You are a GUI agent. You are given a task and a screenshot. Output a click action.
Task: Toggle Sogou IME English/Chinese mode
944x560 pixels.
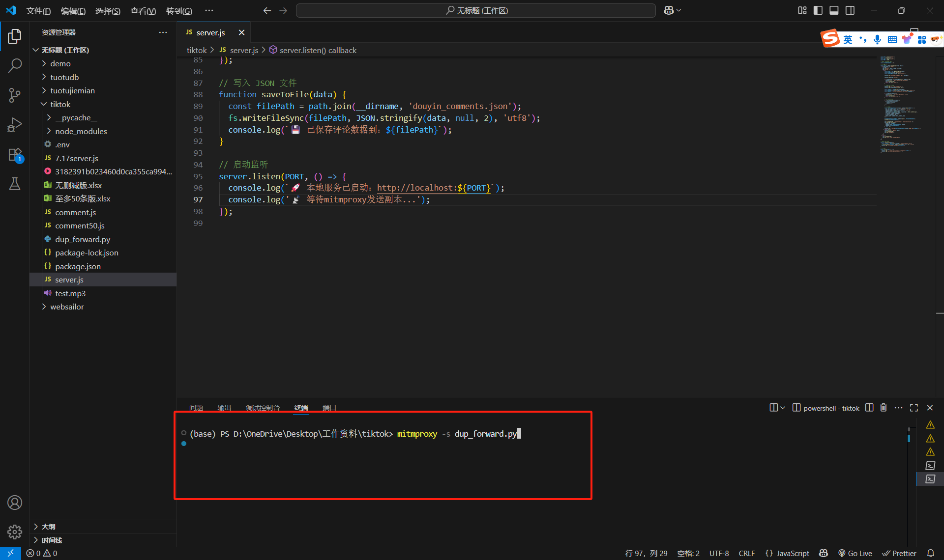tap(848, 39)
